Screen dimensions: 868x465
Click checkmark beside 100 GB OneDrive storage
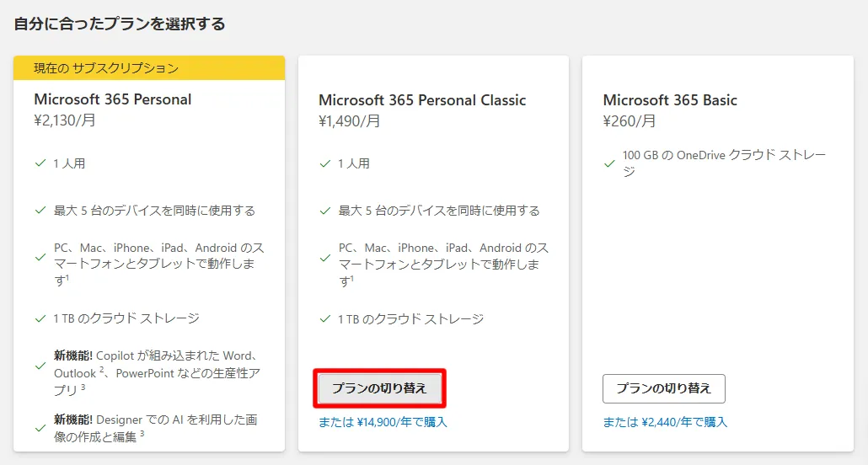609,164
